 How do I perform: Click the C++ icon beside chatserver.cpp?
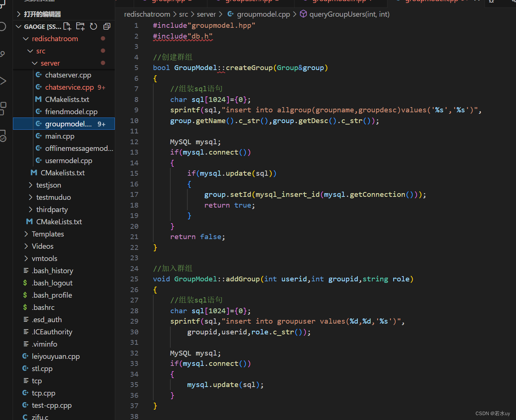pyautogui.click(x=39, y=75)
